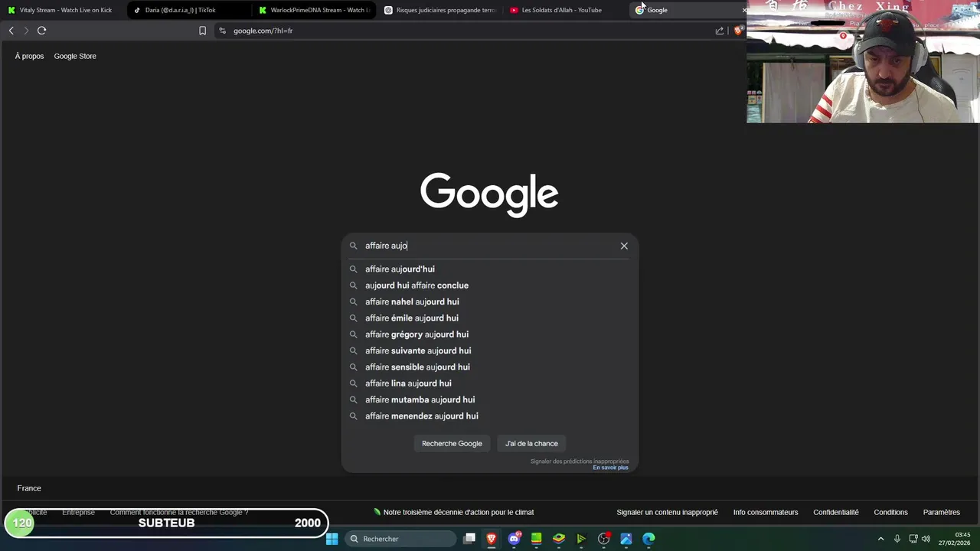The width and height of the screenshot is (980, 551).
Task: Open Discord from taskbar
Action: (x=514, y=539)
